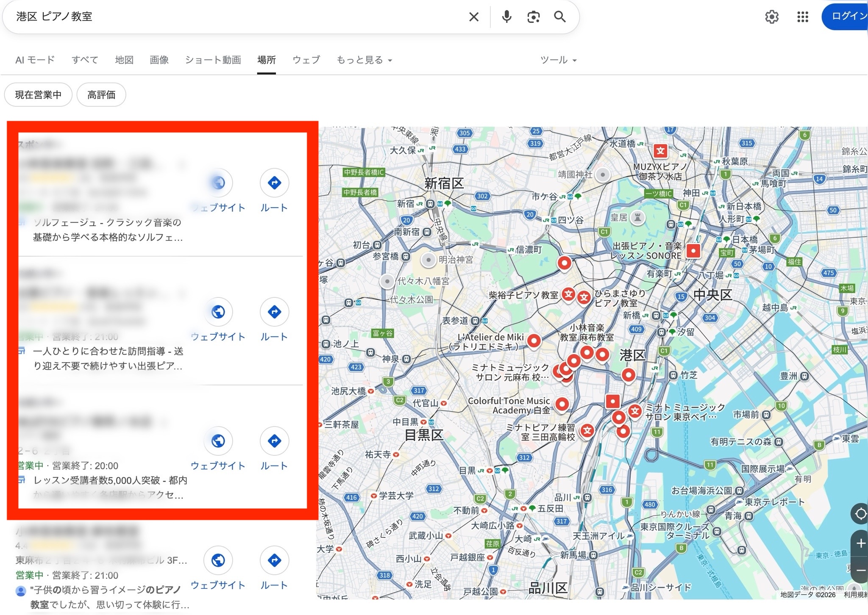This screenshot has height=615, width=868.
Task: Select the 柴裕子ピアノ教室 map pin
Action: click(569, 294)
